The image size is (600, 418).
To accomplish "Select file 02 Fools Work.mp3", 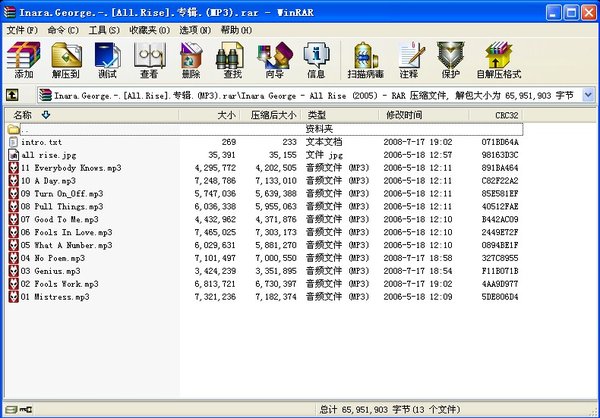I will (59, 284).
